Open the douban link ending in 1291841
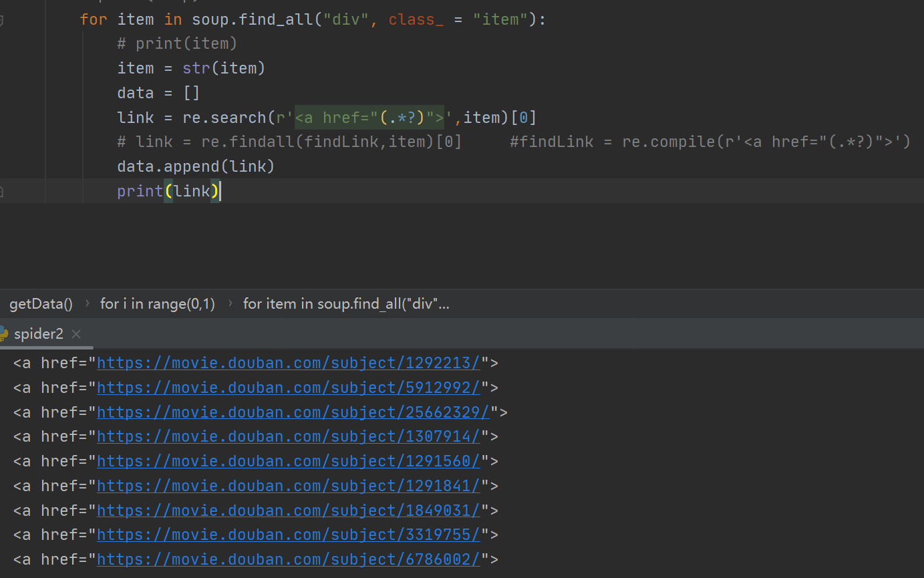This screenshot has width=924, height=578. tap(289, 486)
